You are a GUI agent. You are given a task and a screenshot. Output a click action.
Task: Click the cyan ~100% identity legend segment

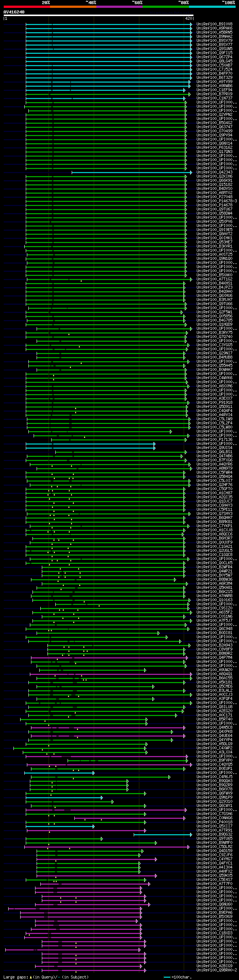212,6
